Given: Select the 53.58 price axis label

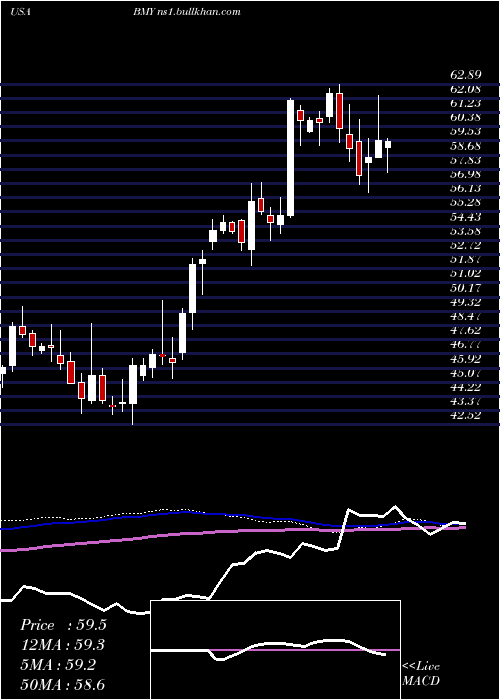Looking at the screenshot, I should 465,231.
